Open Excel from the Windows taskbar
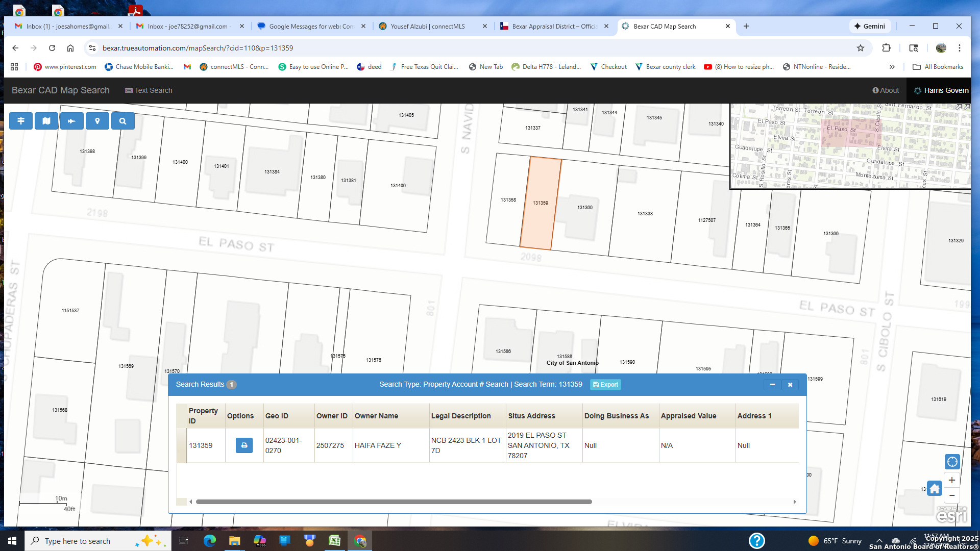This screenshot has height=551, width=980. [334, 541]
